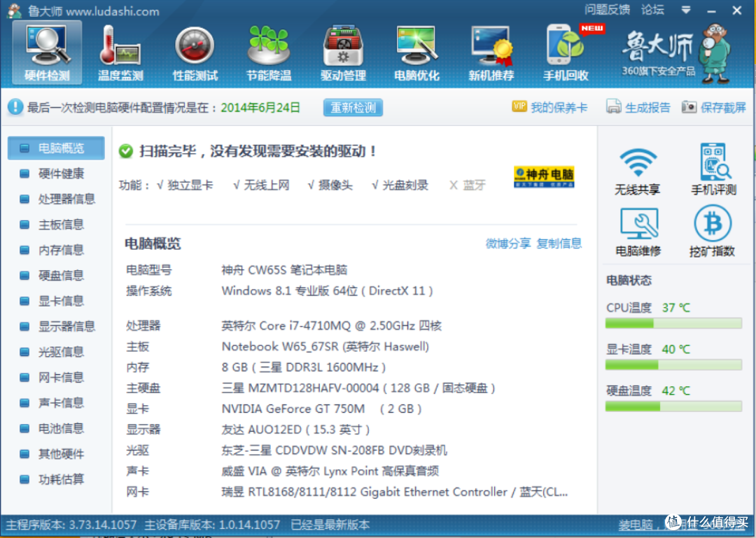756x538 pixels.
Task: Open the 新机推荐 new PC recommendations
Action: coord(491,52)
